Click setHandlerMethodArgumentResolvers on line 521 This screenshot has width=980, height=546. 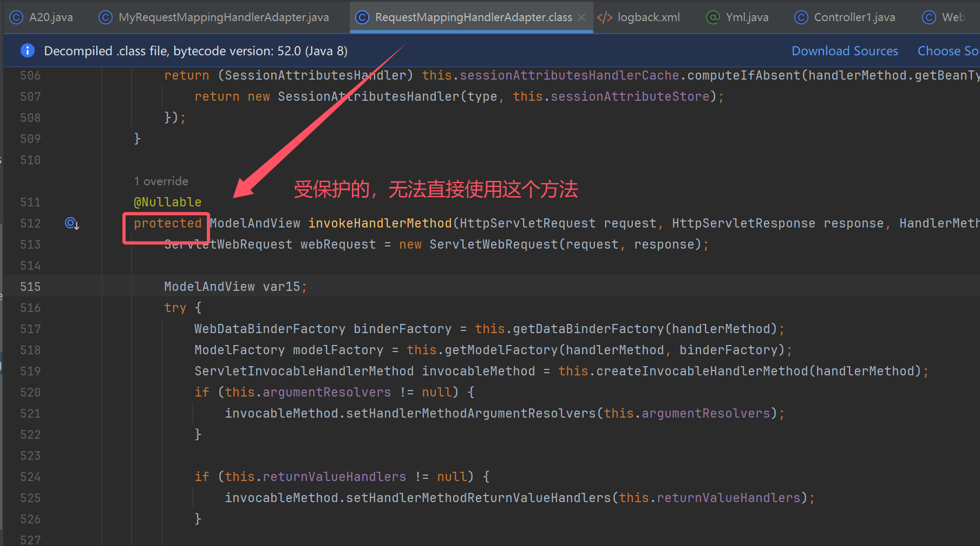point(471,413)
